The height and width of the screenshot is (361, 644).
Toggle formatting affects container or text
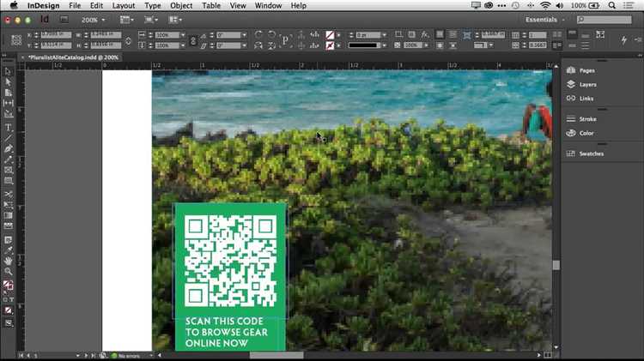tap(8, 300)
